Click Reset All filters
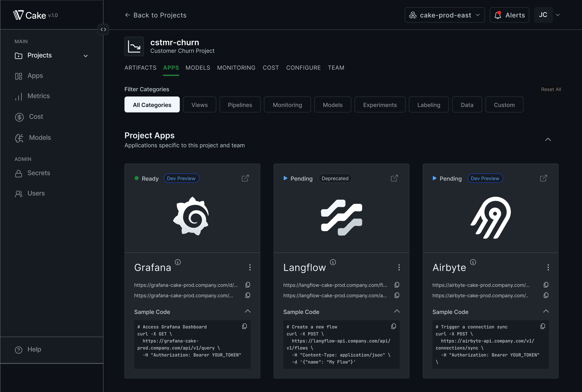Image resolution: width=582 pixels, height=392 pixels. 551,89
